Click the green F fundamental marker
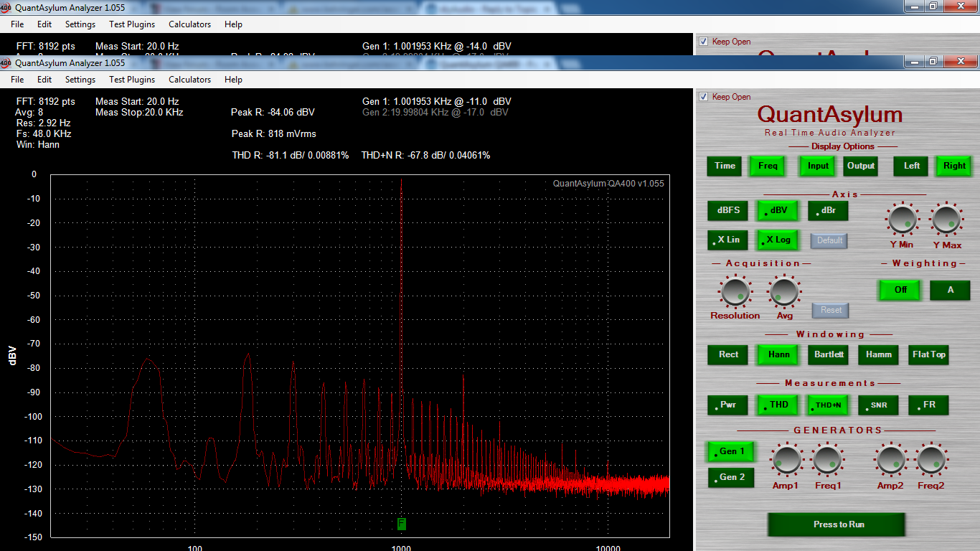This screenshot has width=980, height=551. (401, 524)
